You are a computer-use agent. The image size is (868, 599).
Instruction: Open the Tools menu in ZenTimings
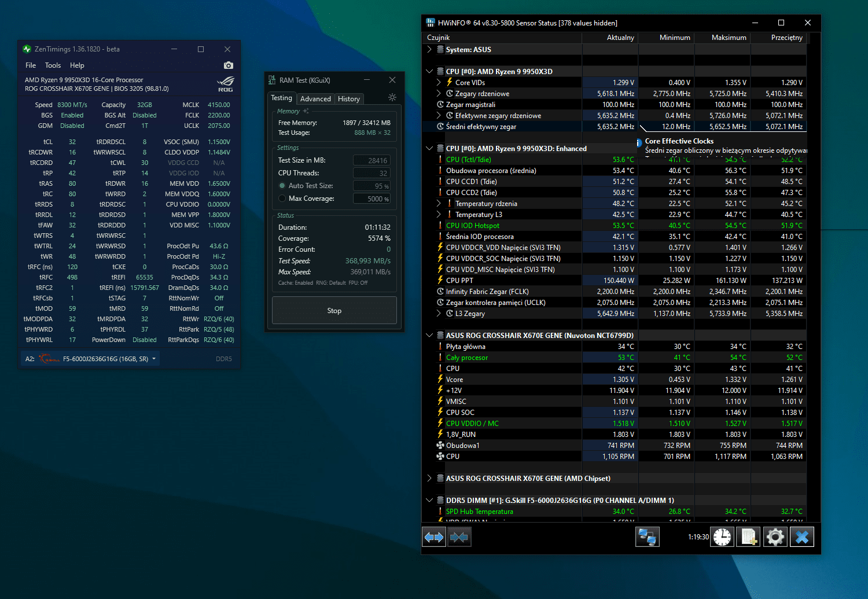tap(53, 65)
